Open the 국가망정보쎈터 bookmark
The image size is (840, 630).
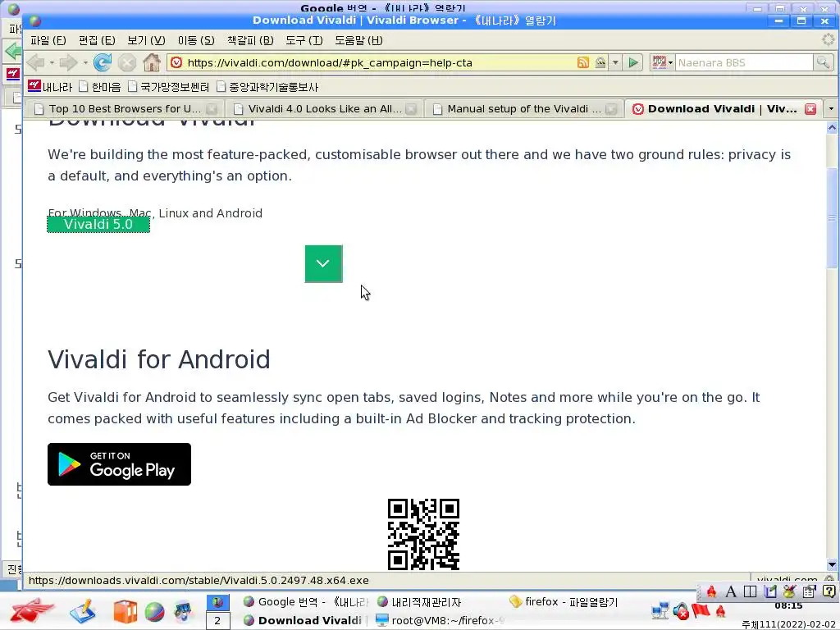168,86
